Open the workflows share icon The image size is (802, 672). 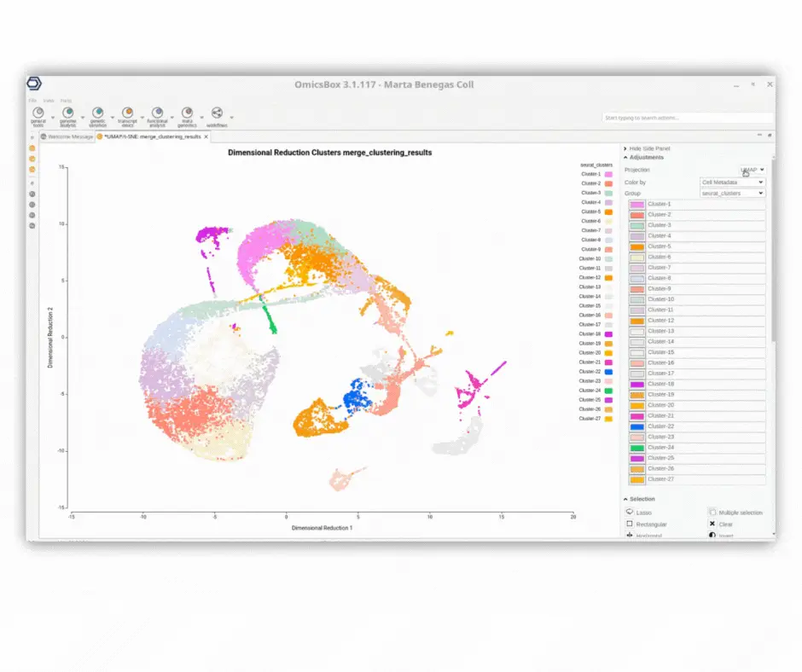(217, 113)
